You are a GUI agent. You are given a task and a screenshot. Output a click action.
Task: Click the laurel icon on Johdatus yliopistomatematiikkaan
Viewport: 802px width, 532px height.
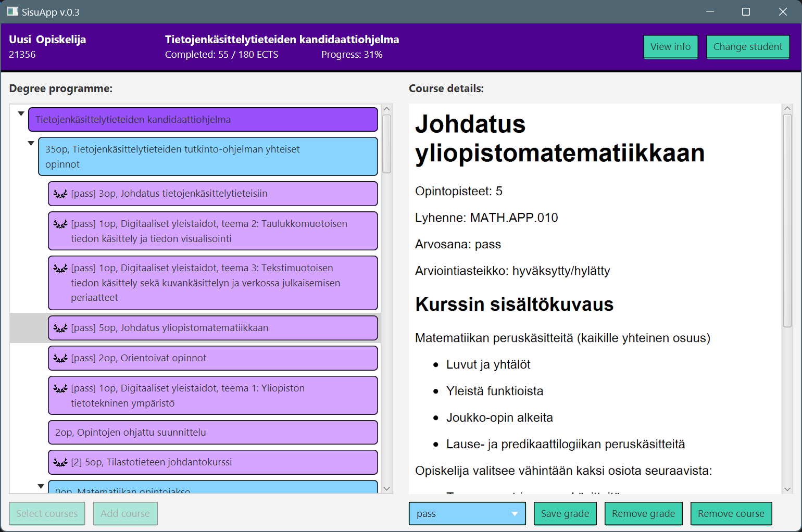pos(60,327)
